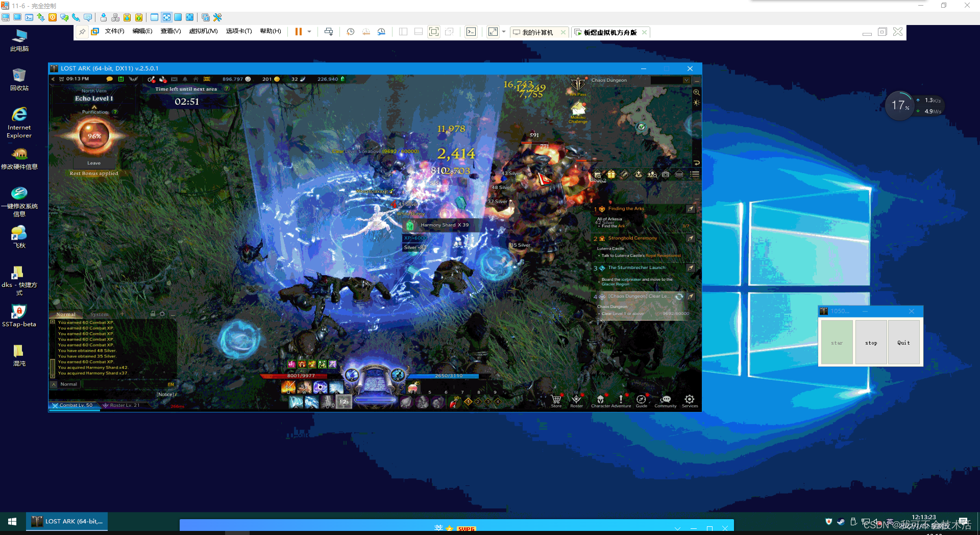The width and height of the screenshot is (980, 535).
Task: Toggle the pin icon in VMware toolbar
Action: click(x=82, y=32)
